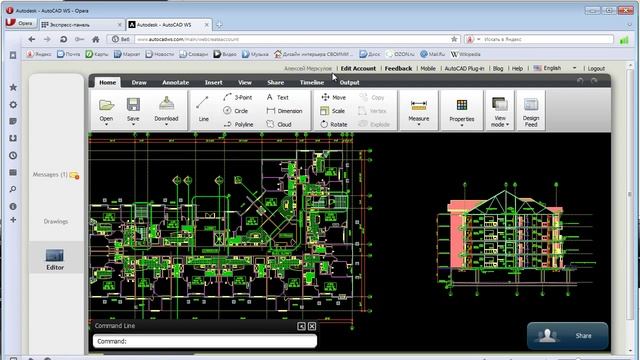Pick the Polyline tool

click(x=238, y=124)
